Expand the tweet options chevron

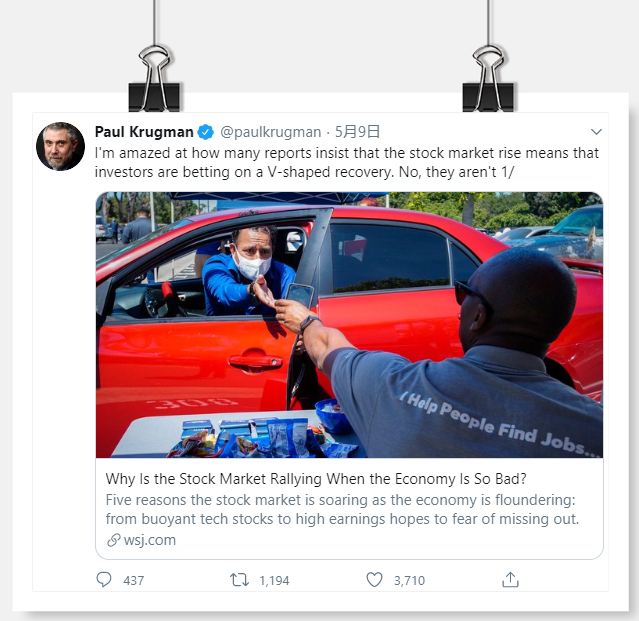596,132
